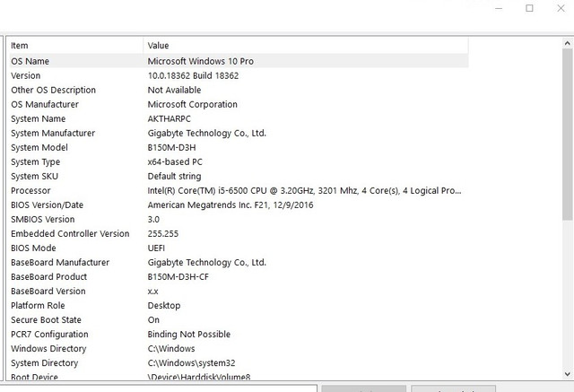
Task: Select the Embedded Controller Version row
Action: pyautogui.click(x=70, y=233)
